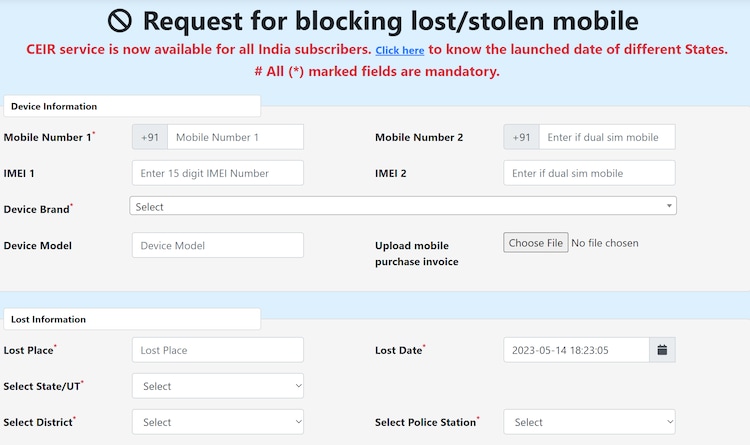The width and height of the screenshot is (750, 445).
Task: Click the blocked symbol in page heading
Action: pyautogui.click(x=120, y=21)
